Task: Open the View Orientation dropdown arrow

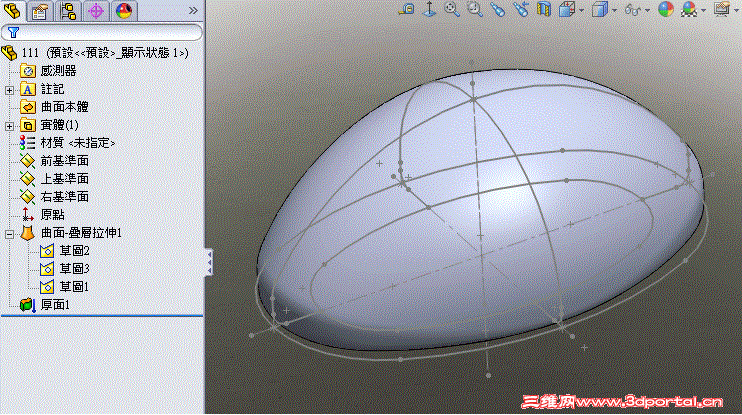Action: (581, 10)
